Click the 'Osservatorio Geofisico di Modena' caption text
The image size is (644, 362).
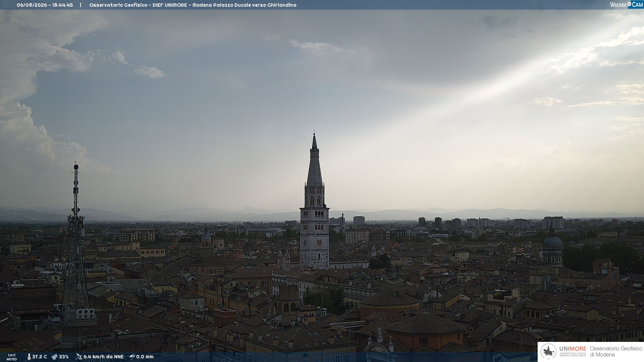(616, 352)
